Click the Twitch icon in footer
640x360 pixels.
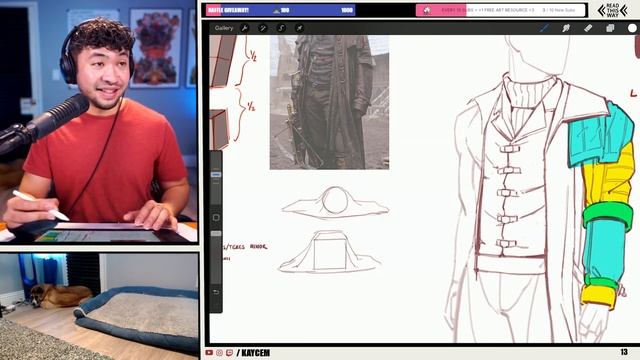point(229,352)
